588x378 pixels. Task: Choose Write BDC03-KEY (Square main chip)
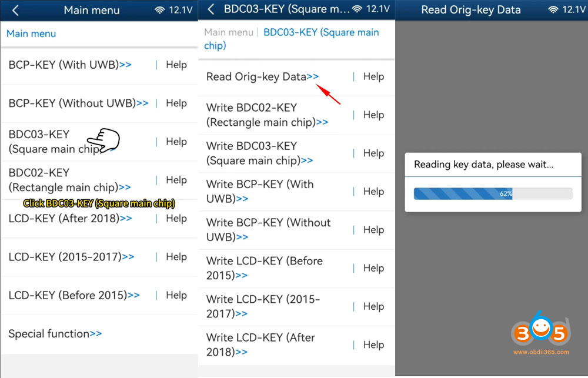(259, 153)
